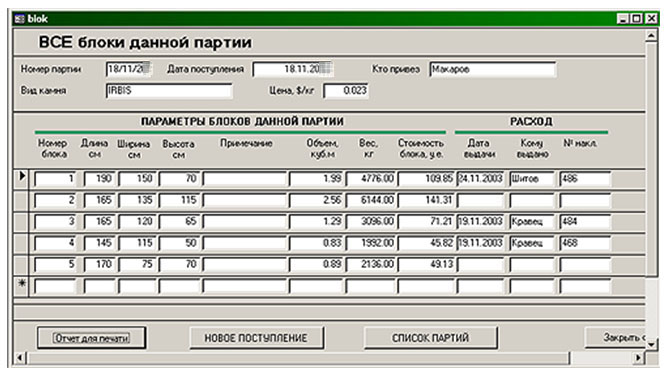Image resolution: width=665 pixels, height=373 pixels.
Task: Click the horizontal scrollbar right arrow
Action: [x=639, y=358]
